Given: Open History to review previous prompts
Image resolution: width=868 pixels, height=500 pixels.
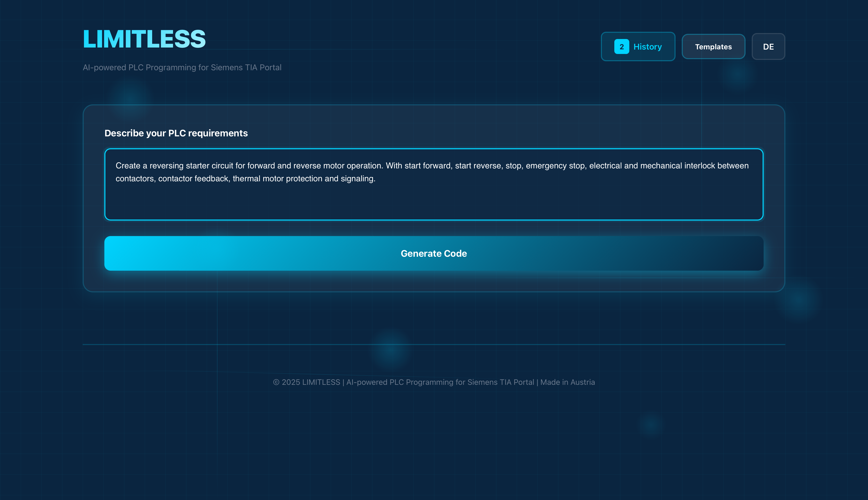Looking at the screenshot, I should coord(647,46).
